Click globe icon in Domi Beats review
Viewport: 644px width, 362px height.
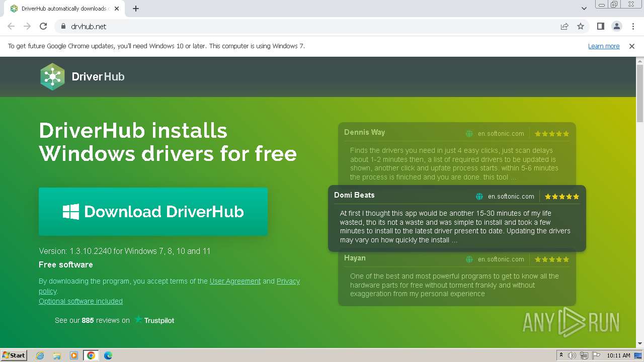point(479,197)
